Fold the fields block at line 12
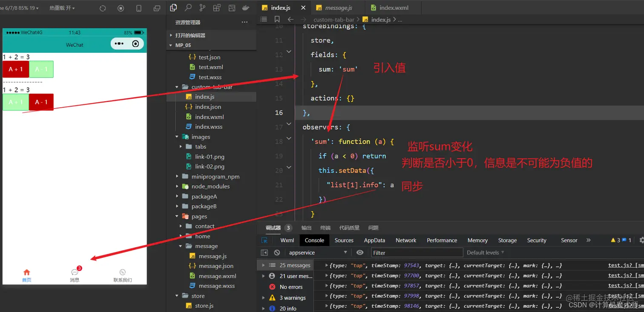Image resolution: width=644 pixels, height=312 pixels. [289, 52]
